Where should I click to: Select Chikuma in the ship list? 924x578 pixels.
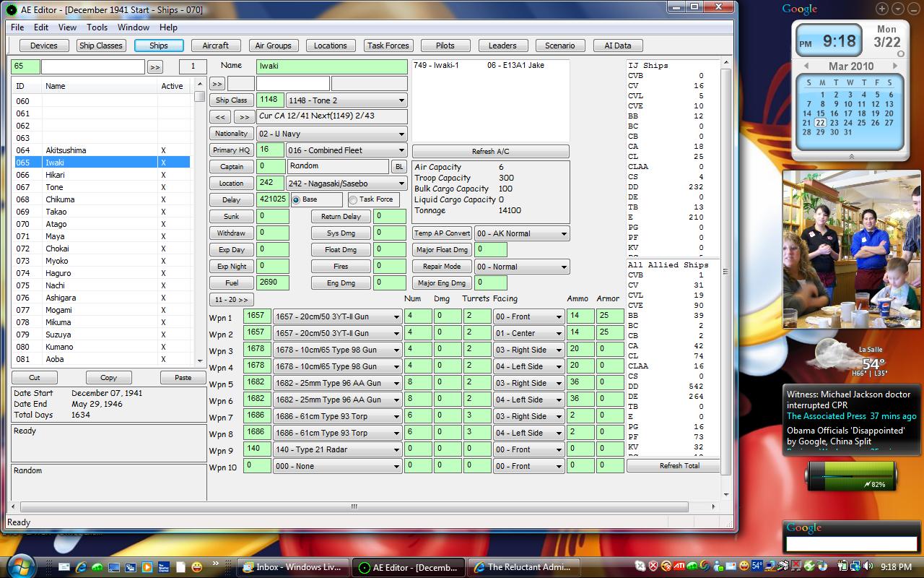tap(102, 199)
